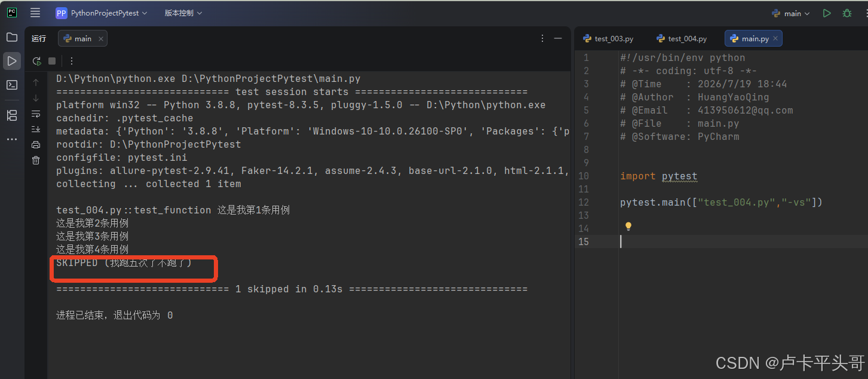The width and height of the screenshot is (868, 379).
Task: Print the console output
Action: [36, 145]
